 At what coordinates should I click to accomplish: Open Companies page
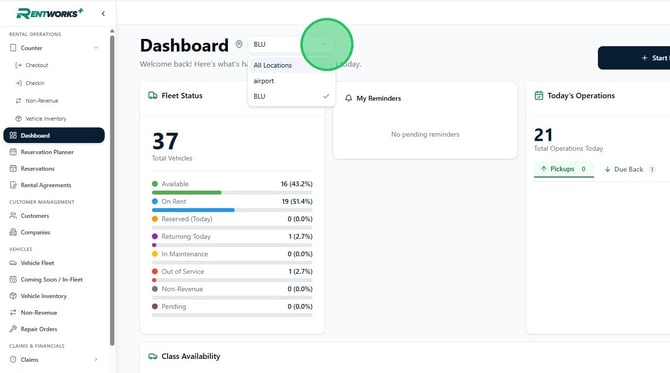tap(35, 232)
